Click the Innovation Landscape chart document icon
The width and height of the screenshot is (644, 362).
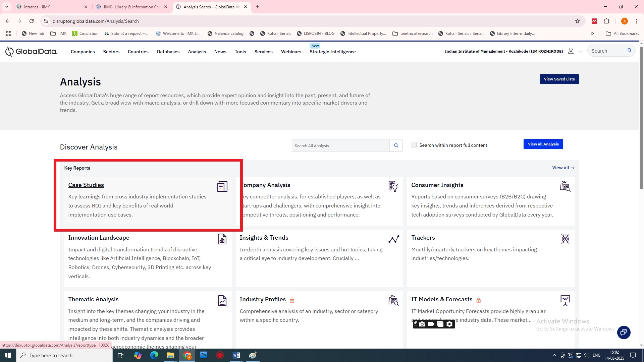point(222,239)
